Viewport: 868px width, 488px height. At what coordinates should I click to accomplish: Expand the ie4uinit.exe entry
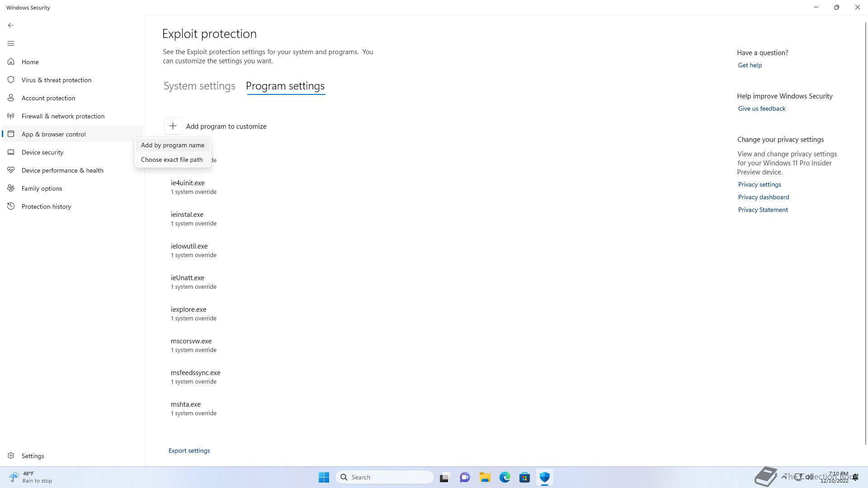point(193,187)
